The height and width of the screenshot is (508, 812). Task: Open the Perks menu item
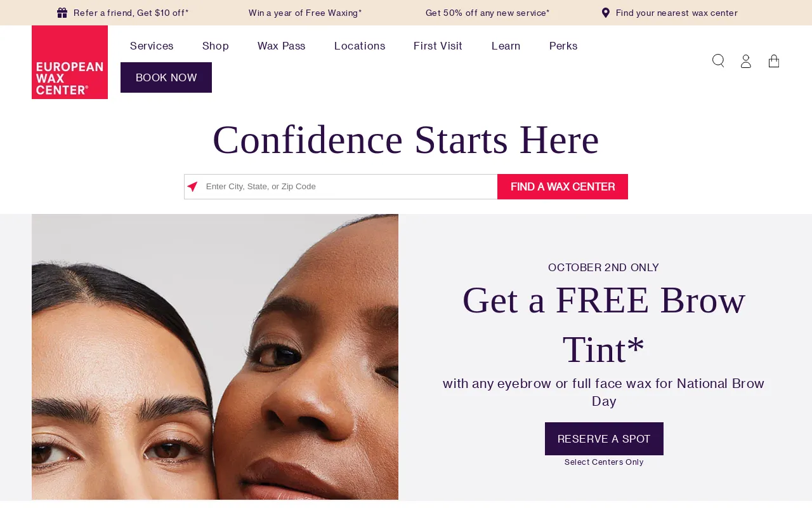pyautogui.click(x=563, y=46)
